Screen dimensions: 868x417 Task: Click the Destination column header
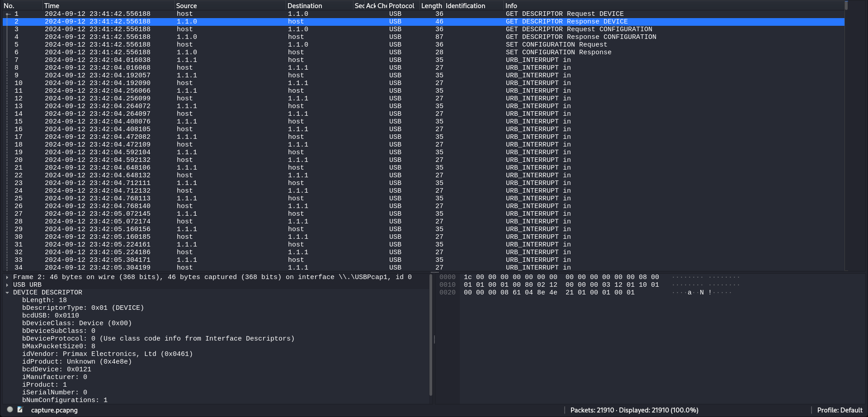coord(305,6)
